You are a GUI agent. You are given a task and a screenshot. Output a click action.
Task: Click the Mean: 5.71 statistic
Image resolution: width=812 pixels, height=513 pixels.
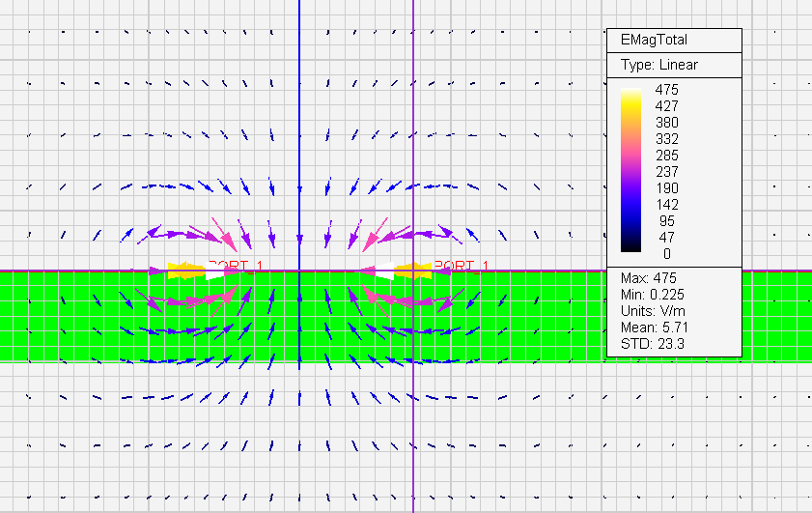654,328
